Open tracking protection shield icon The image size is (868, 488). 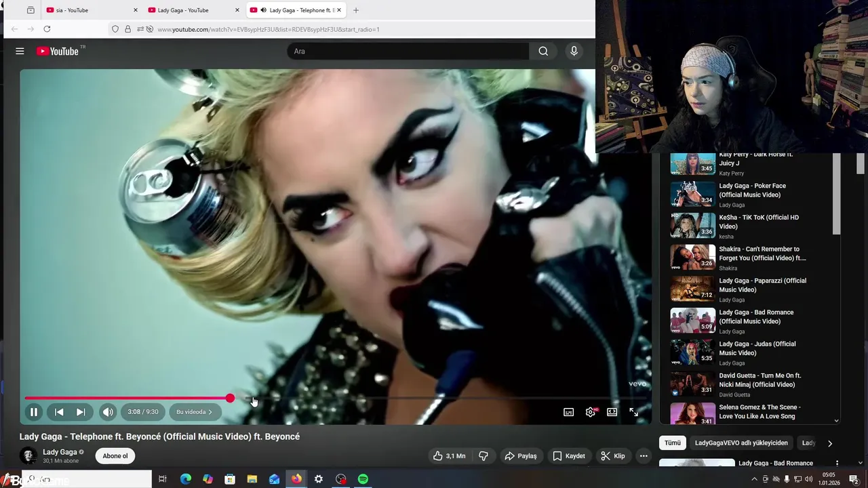pyautogui.click(x=115, y=29)
